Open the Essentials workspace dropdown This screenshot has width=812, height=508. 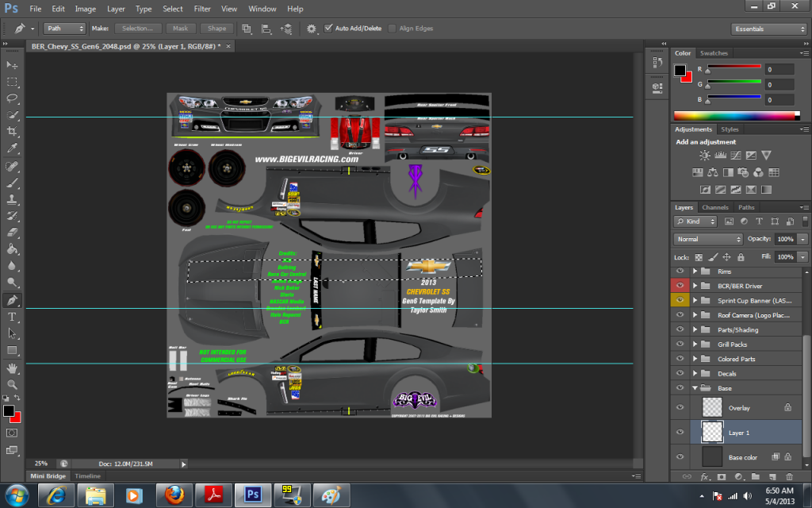pos(769,29)
